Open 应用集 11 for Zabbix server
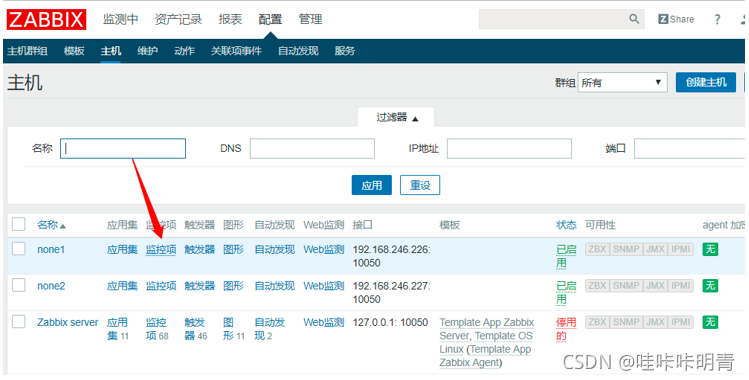The image size is (749, 380). (117, 329)
